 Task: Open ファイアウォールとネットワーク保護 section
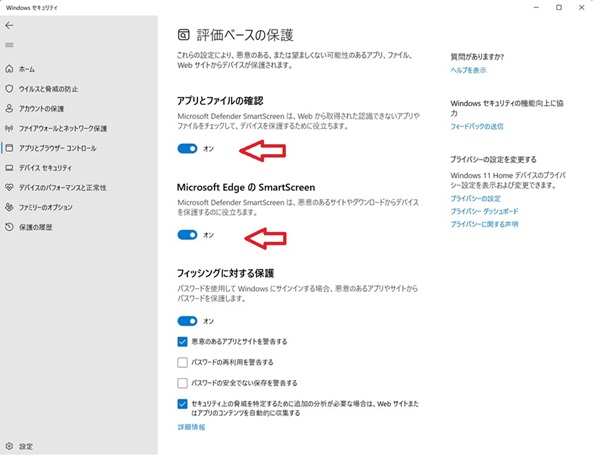pos(63,129)
